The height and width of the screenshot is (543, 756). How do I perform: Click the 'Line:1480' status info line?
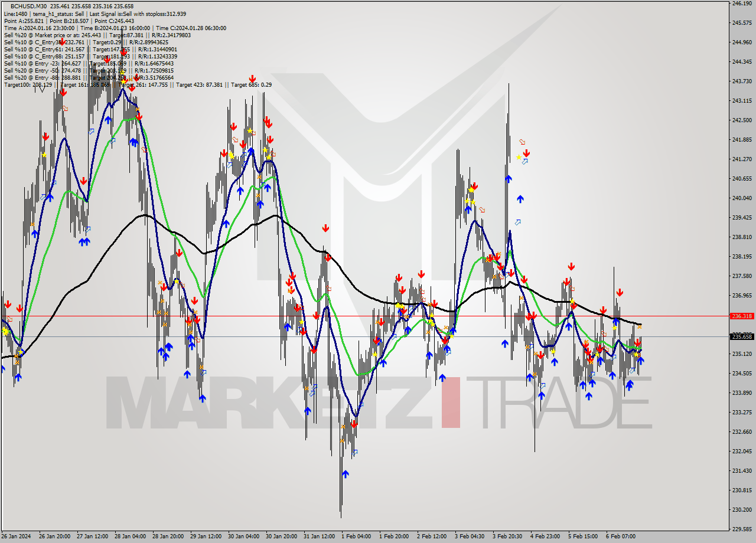point(95,14)
